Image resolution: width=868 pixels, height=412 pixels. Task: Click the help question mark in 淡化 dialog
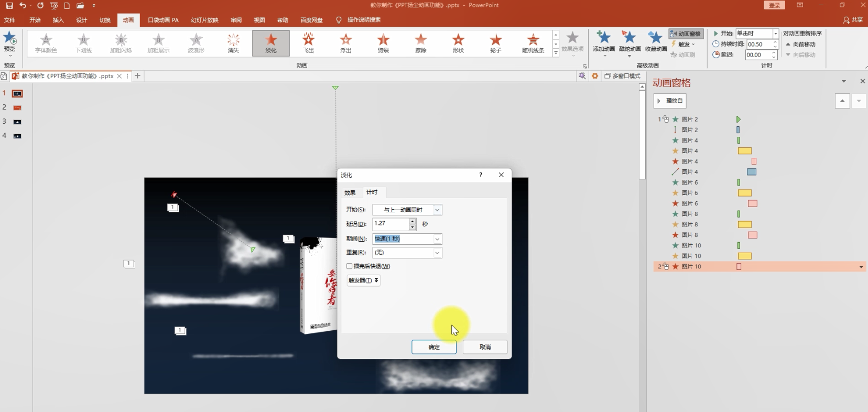pyautogui.click(x=481, y=175)
